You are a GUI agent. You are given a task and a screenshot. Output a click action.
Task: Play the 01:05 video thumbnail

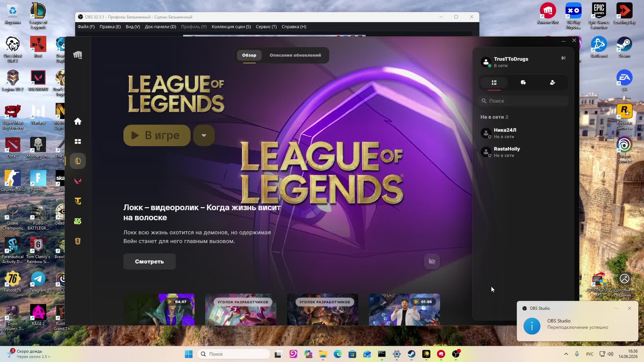click(405, 309)
